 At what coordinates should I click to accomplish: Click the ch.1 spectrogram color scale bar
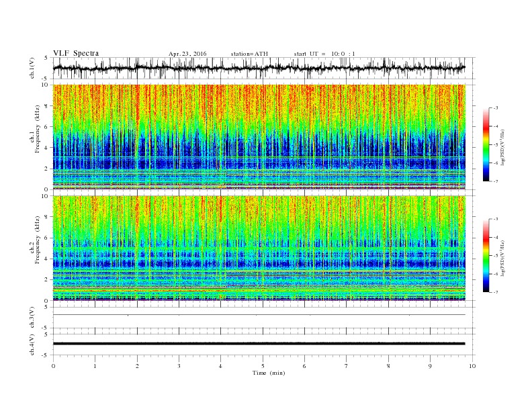(x=486, y=145)
